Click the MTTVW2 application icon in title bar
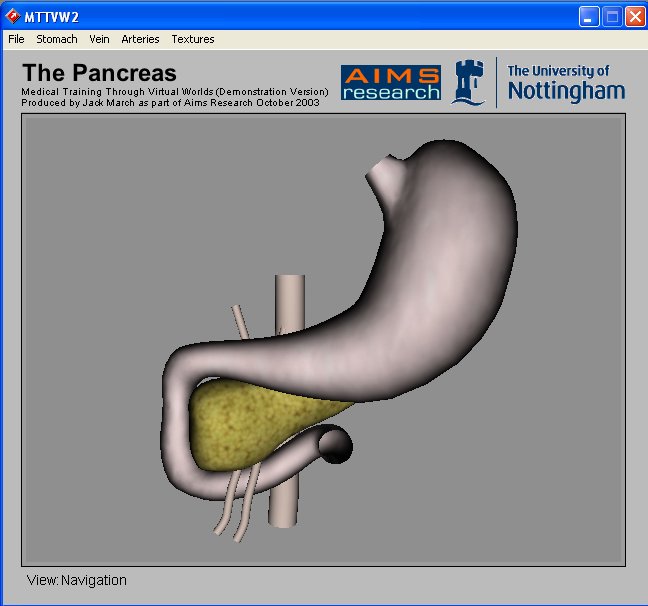The image size is (648, 606). coord(13,15)
